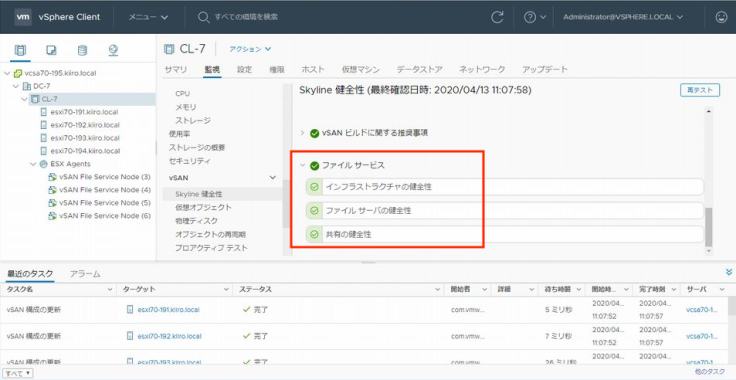
Task: Open 他のタスク link
Action: [710, 372]
